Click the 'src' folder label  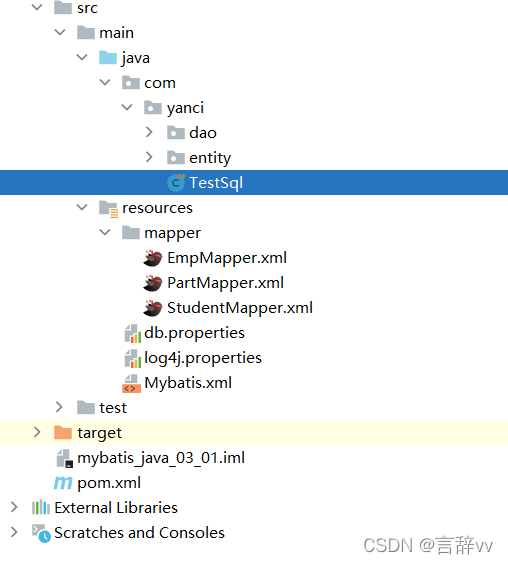pos(87,8)
